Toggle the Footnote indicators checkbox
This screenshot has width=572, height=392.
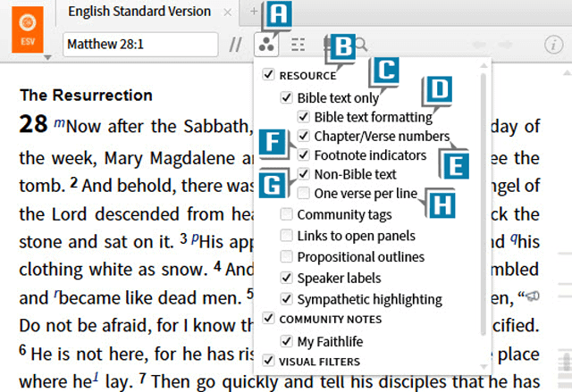point(304,155)
